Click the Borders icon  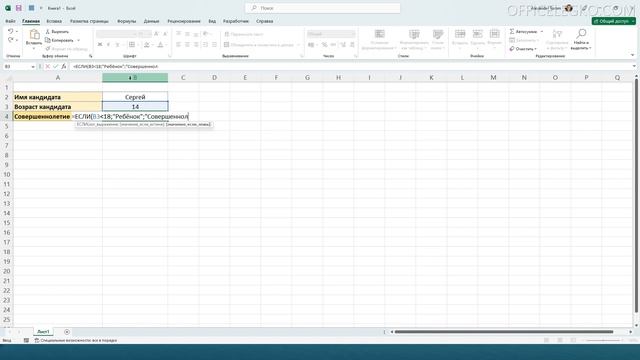click(x=132, y=44)
